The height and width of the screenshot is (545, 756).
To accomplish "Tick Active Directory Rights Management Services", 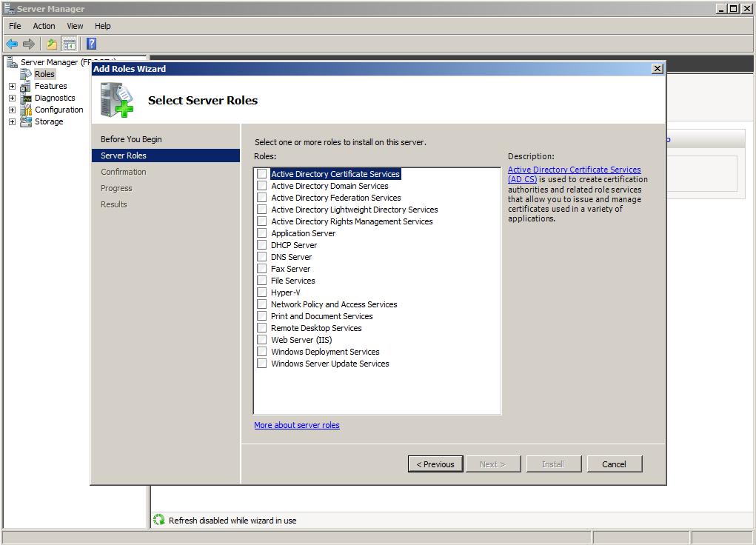I will coord(262,221).
